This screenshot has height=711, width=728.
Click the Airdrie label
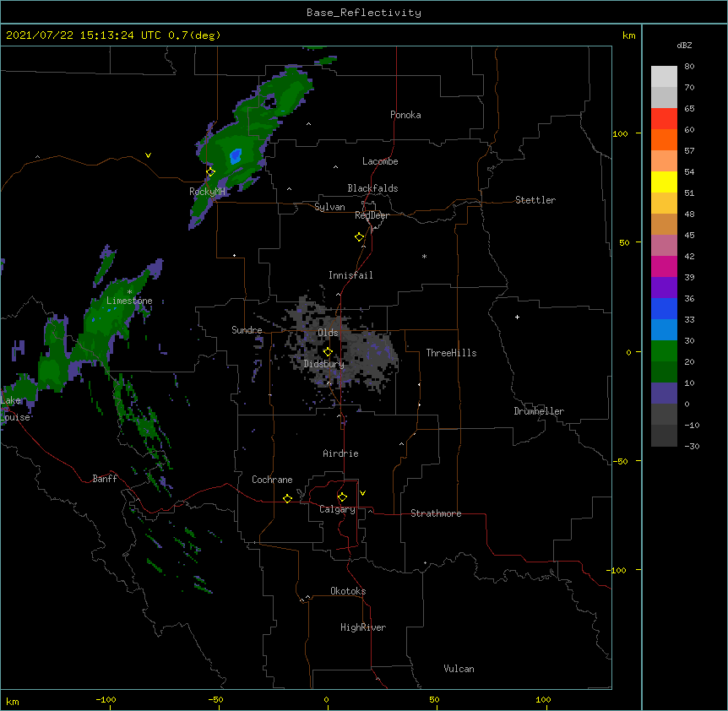click(340, 453)
